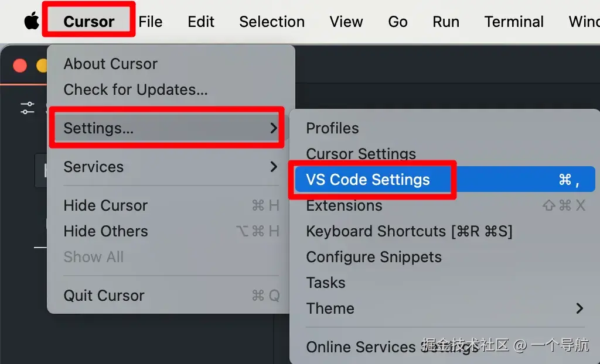Open the File menu

coord(150,22)
